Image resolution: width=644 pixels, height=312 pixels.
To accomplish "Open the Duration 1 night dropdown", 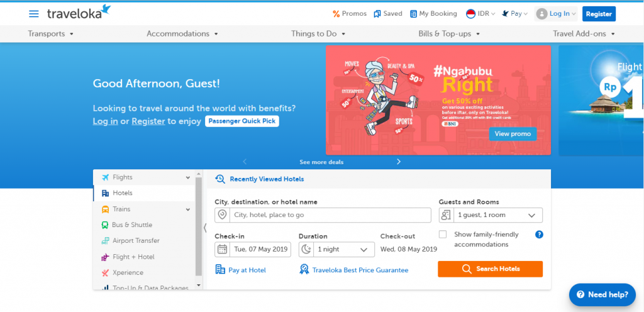I will pos(337,249).
